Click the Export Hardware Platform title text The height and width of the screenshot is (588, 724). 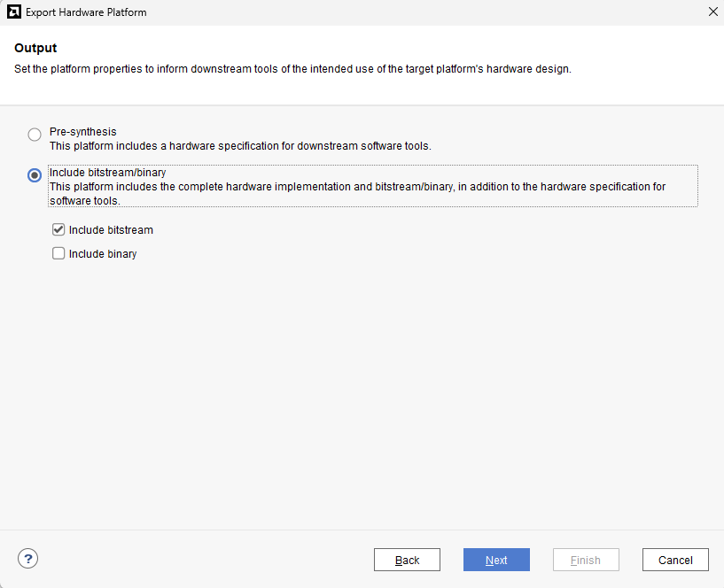87,12
